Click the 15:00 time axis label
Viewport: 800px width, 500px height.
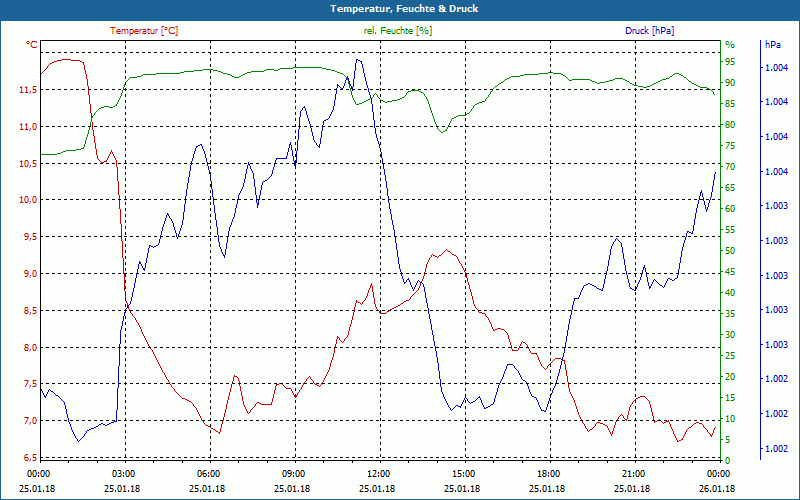[x=463, y=473]
